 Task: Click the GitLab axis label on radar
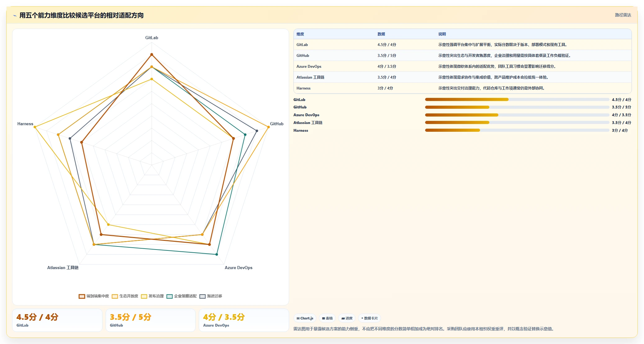click(x=152, y=38)
